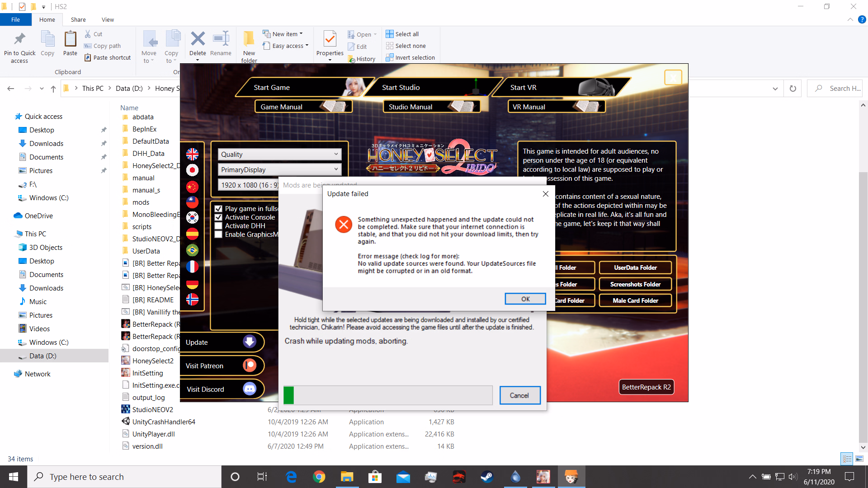Viewport: 868px width, 488px height.
Task: Toggle the Activate Console checkbox
Action: pos(218,217)
